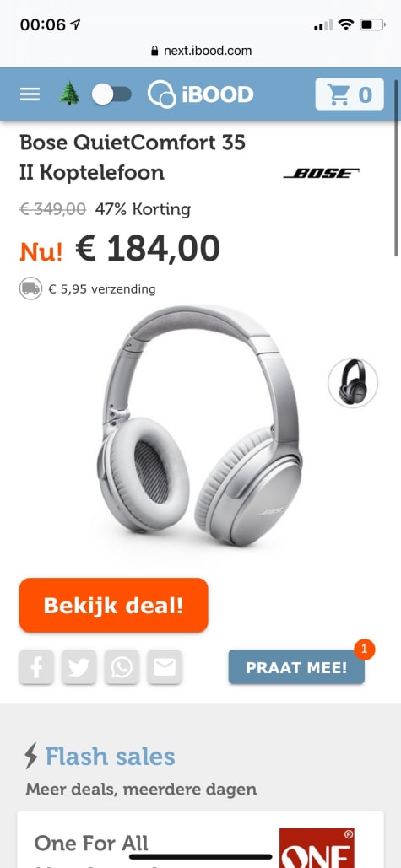This screenshot has width=401, height=868.
Task: Open the hamburger menu
Action: [x=30, y=94]
